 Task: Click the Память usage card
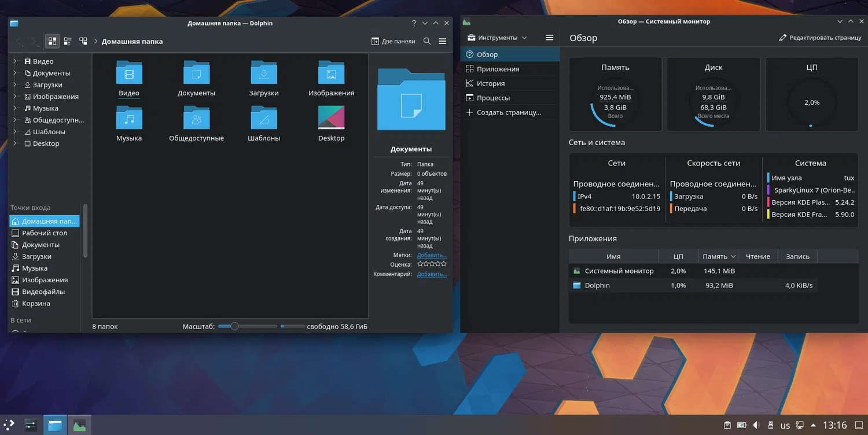click(615, 94)
